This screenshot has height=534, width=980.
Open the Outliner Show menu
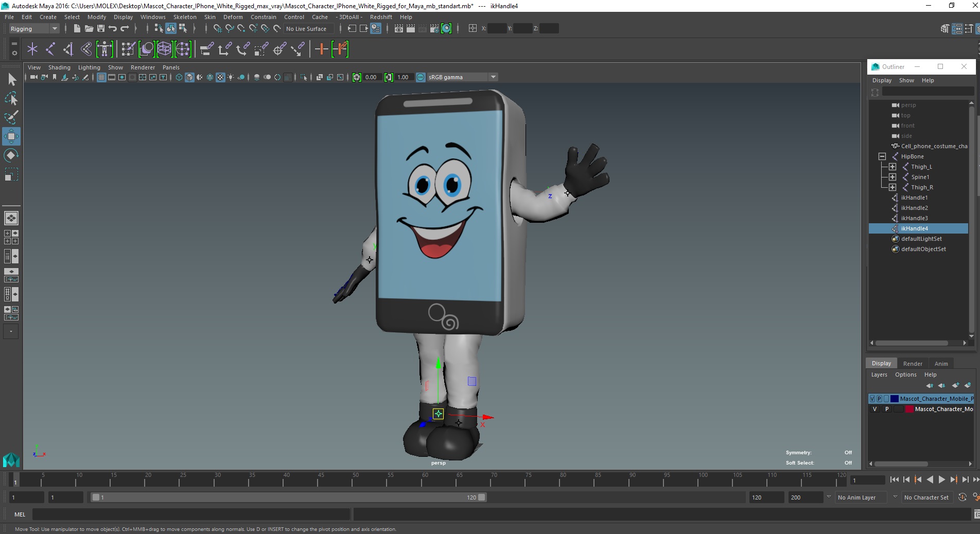point(906,80)
